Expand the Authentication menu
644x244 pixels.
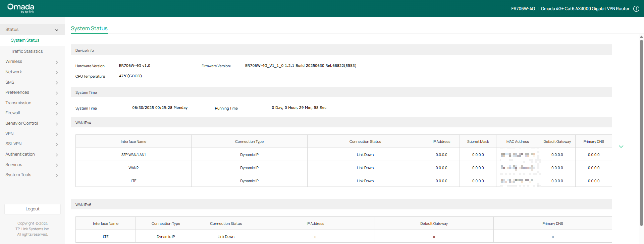pyautogui.click(x=32, y=154)
